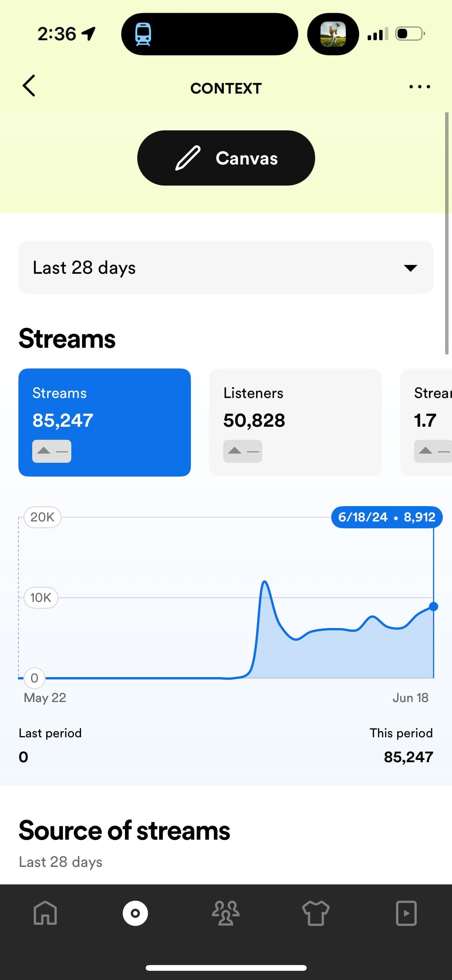The image size is (452, 980).
Task: Tap the album art thumbnail in Dynamic Island
Action: pos(333,34)
